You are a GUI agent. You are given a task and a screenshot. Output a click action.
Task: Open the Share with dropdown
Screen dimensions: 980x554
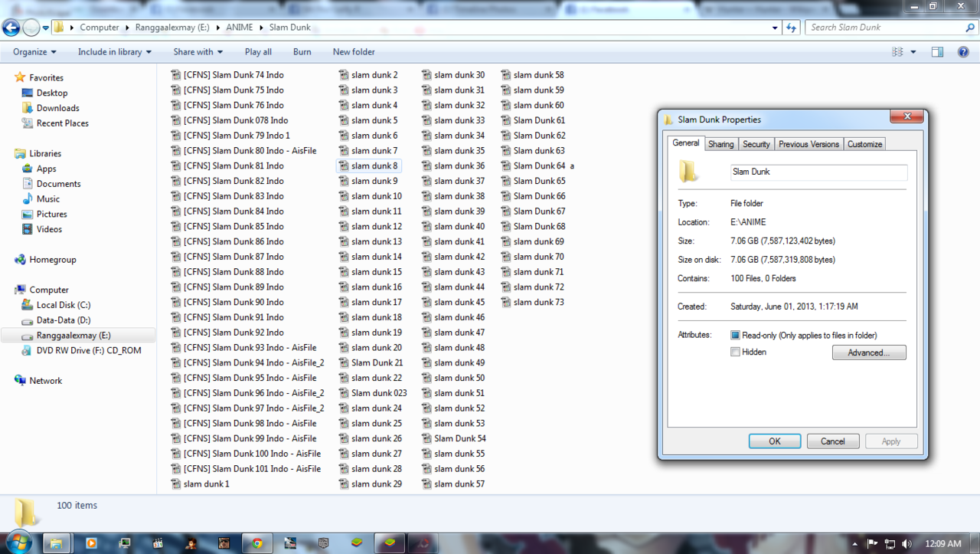(x=198, y=52)
